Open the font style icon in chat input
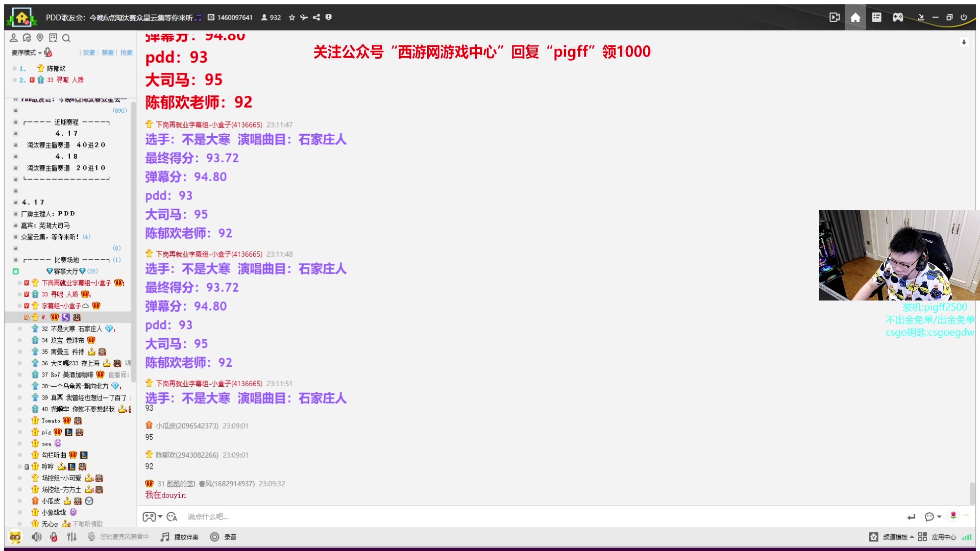This screenshot has height=551, width=980. pos(171,517)
